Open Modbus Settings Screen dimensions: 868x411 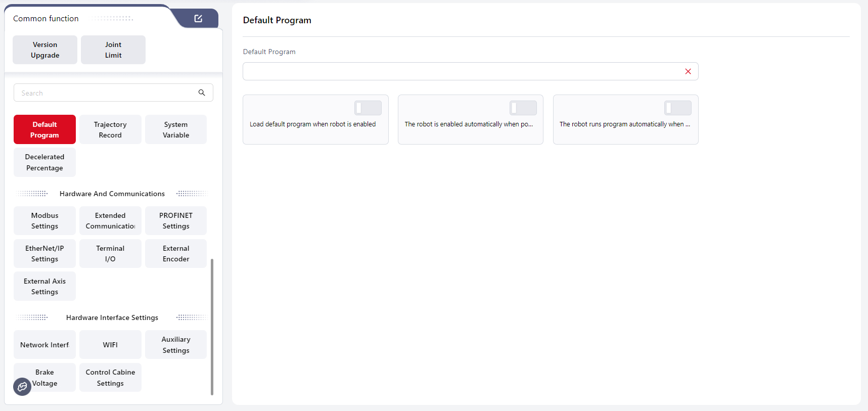click(x=44, y=220)
